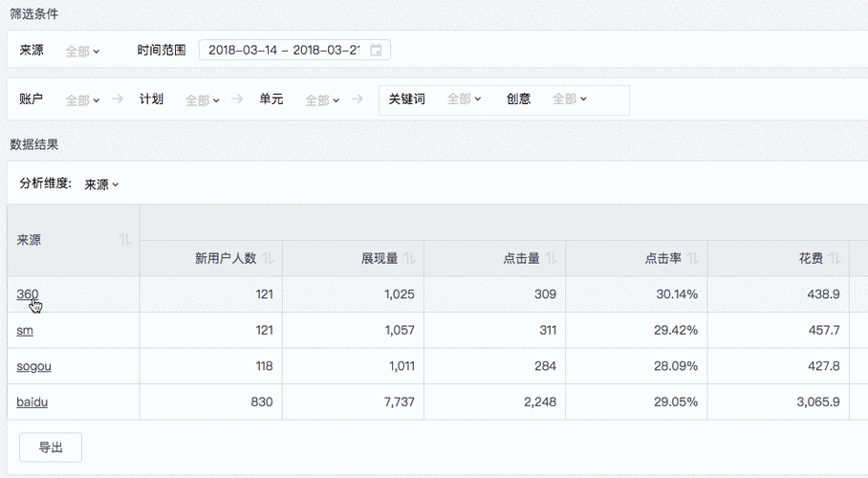Open the 单元 filter dropdown
The width and height of the screenshot is (868, 478).
coord(322,99)
